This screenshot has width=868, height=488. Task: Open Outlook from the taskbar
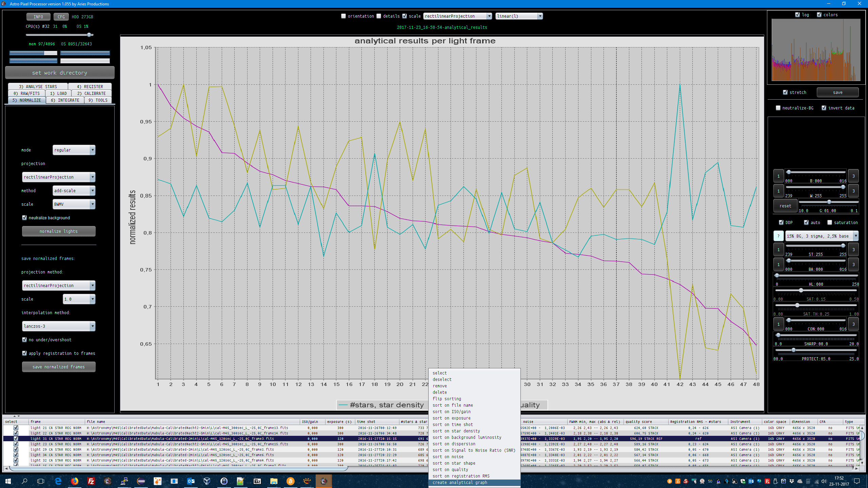[191, 481]
